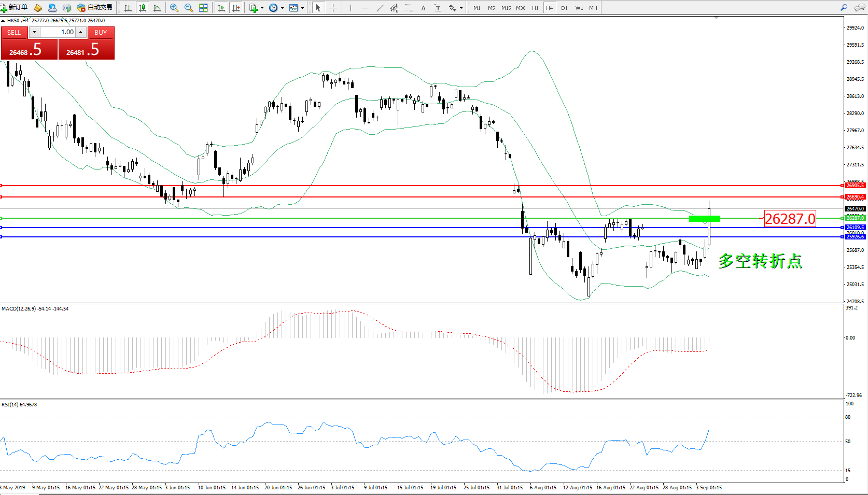This screenshot has width=868, height=495.
Task: Expand the chart templates dropdown arrow
Action: tap(302, 8)
